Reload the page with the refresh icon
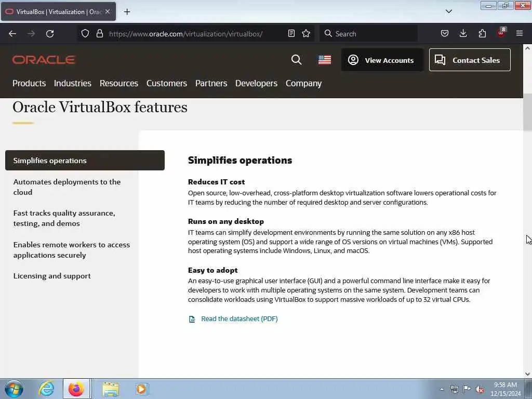 click(x=50, y=34)
